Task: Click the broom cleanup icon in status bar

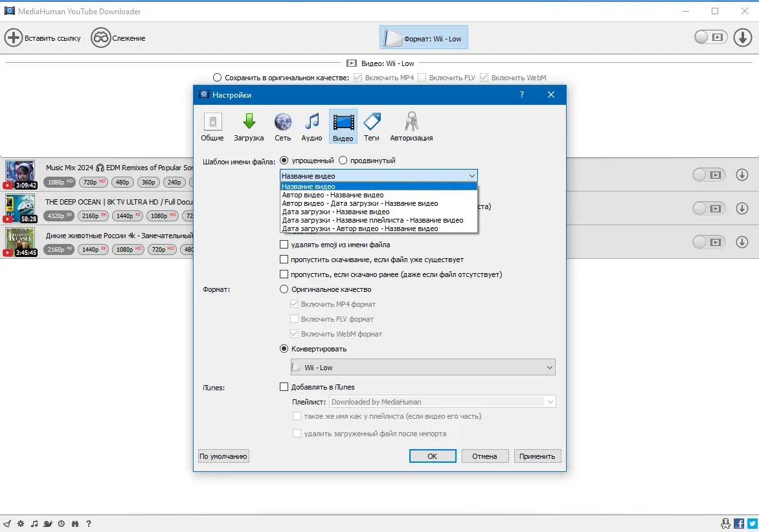Action: click(x=8, y=524)
